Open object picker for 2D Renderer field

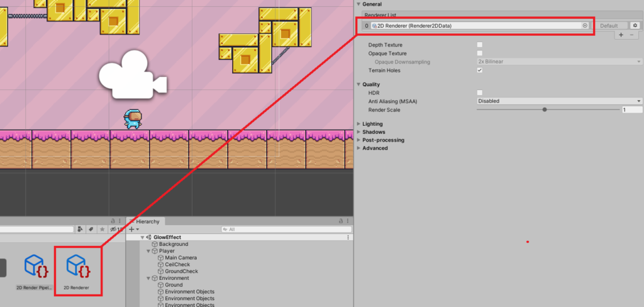coord(585,26)
